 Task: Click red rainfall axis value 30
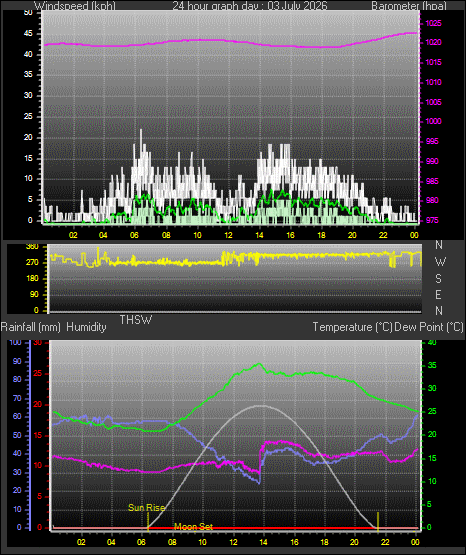pos(38,343)
